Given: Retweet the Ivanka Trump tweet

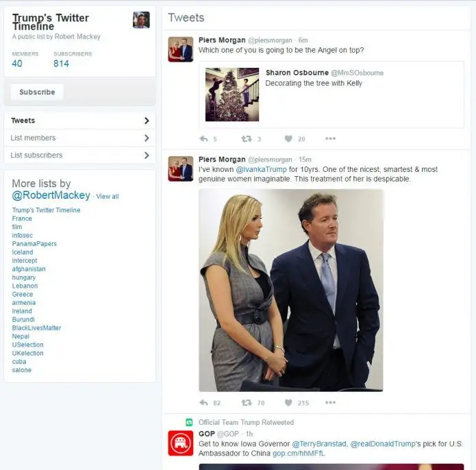Looking at the screenshot, I should [x=246, y=403].
